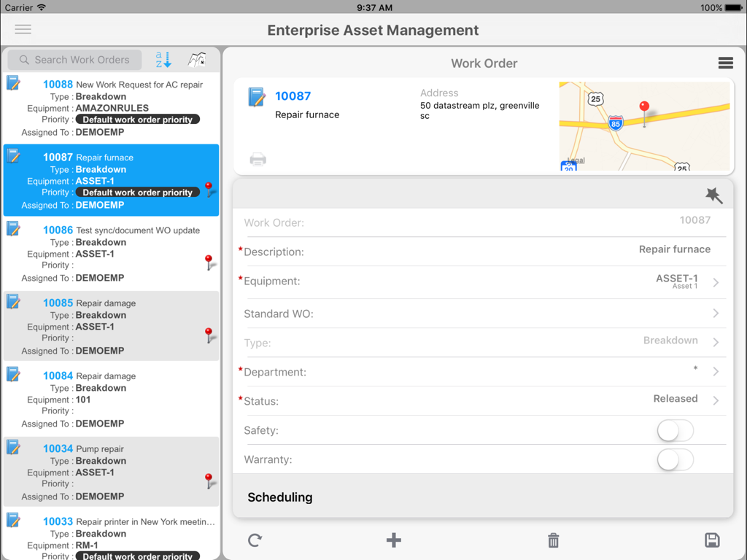Viewport: 747px width, 560px height.
Task: Click the magic wand icon on form panel
Action: [713, 195]
